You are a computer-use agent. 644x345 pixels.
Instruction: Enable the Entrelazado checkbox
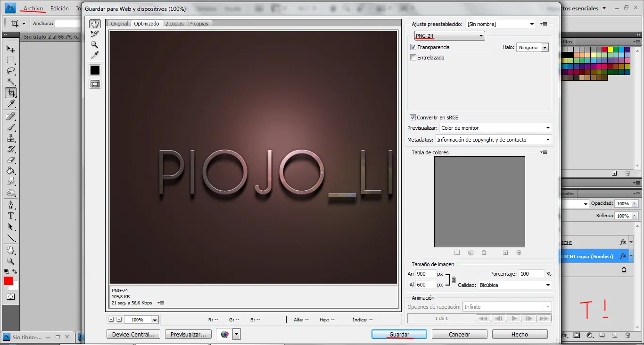413,58
